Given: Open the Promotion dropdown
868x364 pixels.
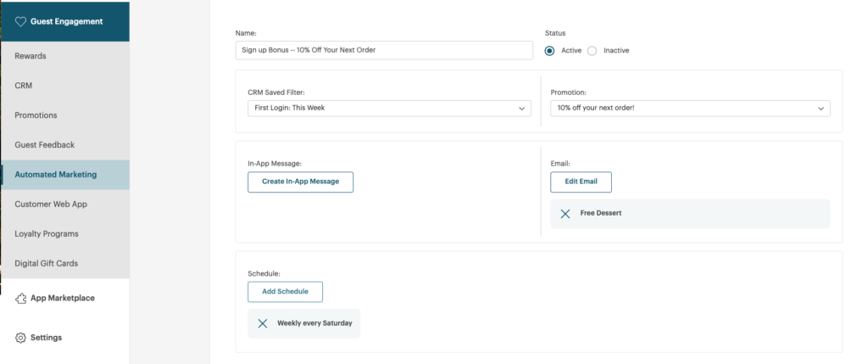Looking at the screenshot, I should point(690,109).
